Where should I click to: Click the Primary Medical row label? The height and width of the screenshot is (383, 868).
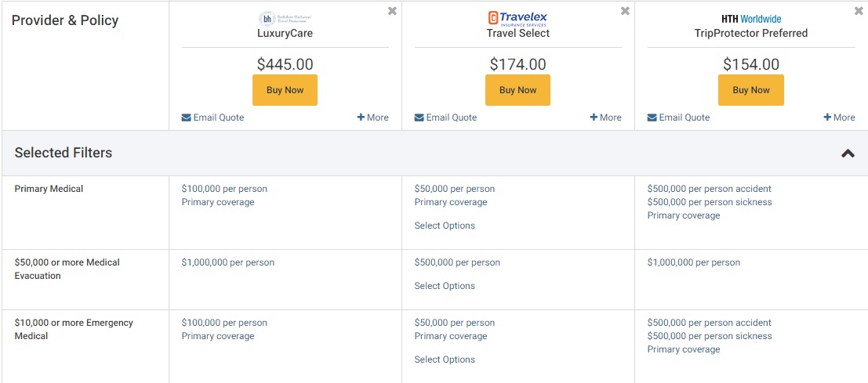click(x=49, y=189)
